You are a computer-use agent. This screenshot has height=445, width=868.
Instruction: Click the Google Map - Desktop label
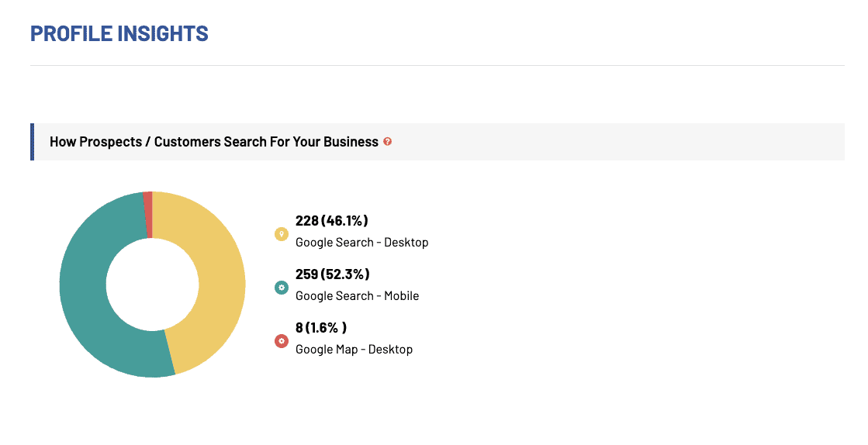coord(354,350)
